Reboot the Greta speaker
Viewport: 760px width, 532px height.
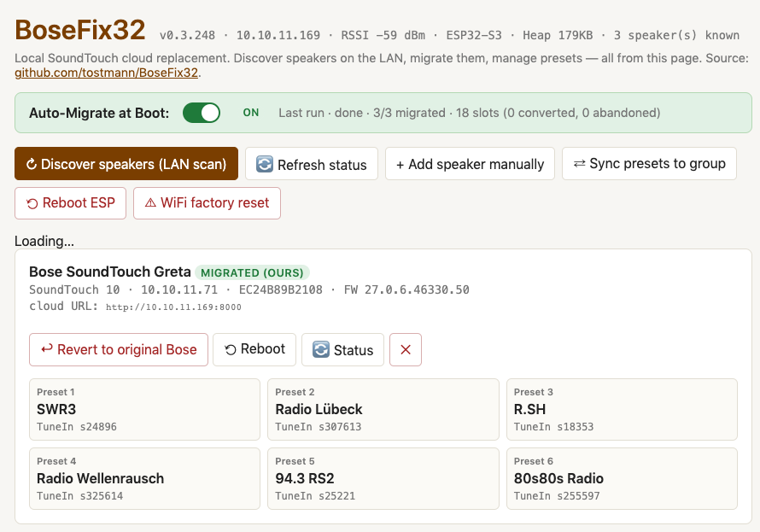point(254,349)
